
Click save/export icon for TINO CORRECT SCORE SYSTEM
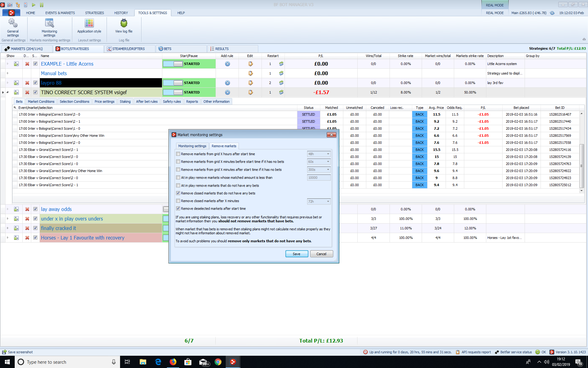click(x=16, y=92)
